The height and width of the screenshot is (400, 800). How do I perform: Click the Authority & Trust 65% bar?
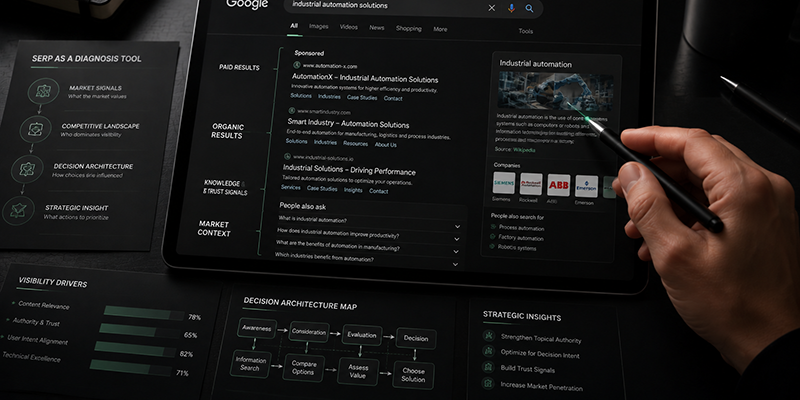139,331
